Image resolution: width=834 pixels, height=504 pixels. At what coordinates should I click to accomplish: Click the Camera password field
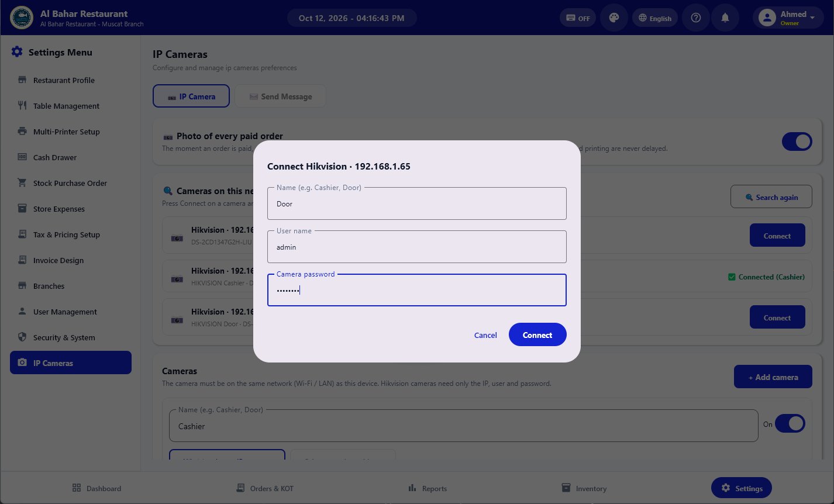(417, 290)
